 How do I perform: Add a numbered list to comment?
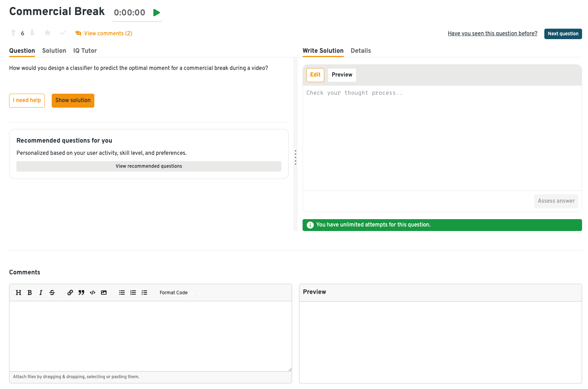pos(133,293)
